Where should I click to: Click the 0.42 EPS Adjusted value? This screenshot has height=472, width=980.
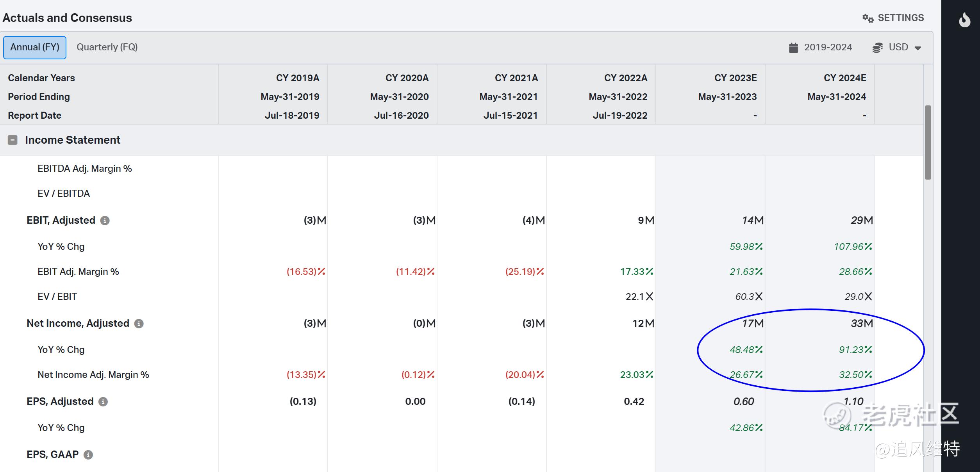coord(634,401)
